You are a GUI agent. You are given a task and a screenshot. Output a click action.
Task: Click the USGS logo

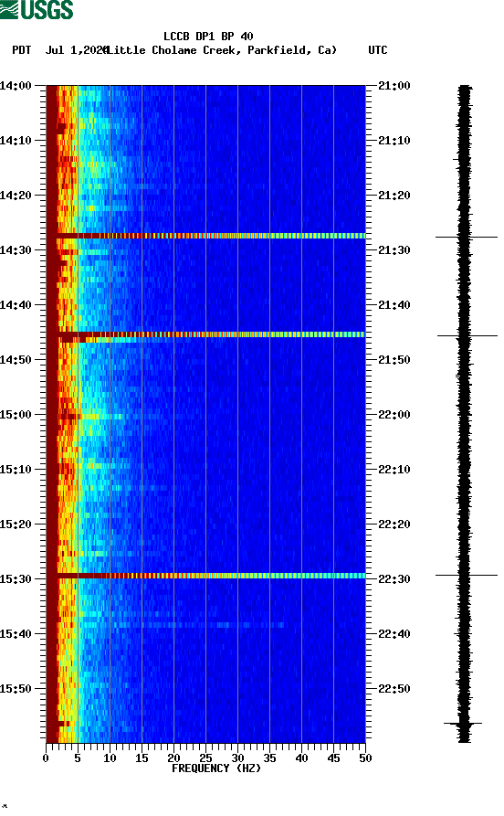pyautogui.click(x=37, y=9)
